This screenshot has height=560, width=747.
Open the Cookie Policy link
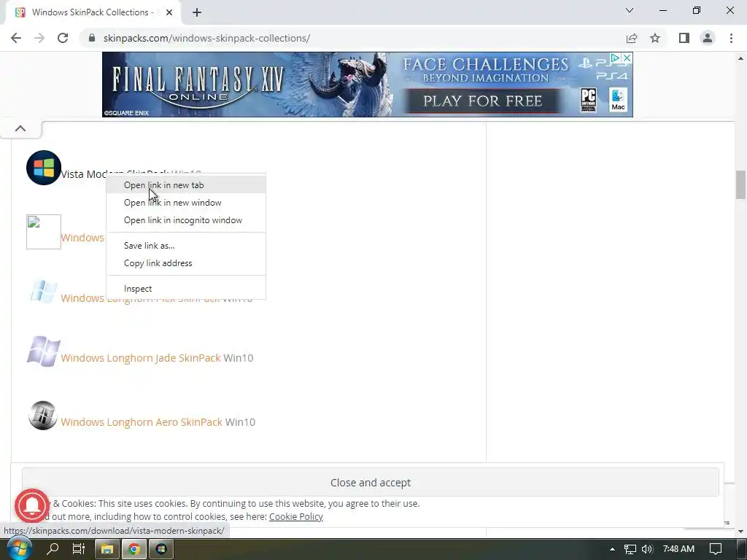tap(296, 517)
